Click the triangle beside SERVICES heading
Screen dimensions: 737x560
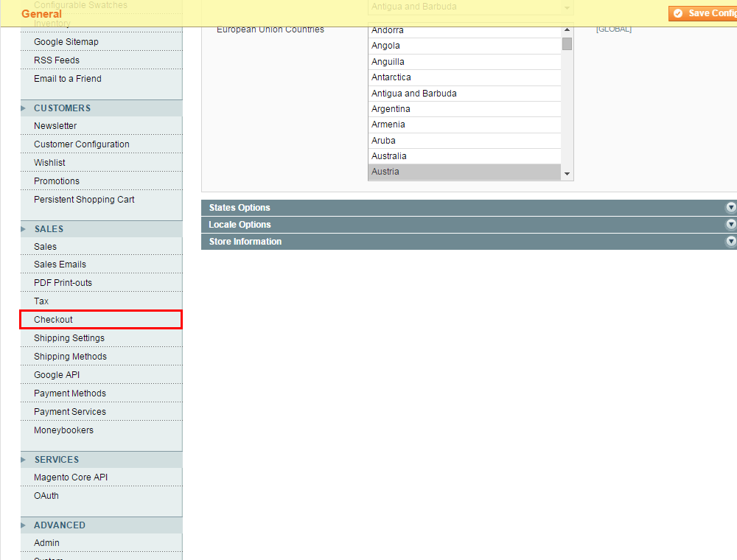pos(23,460)
